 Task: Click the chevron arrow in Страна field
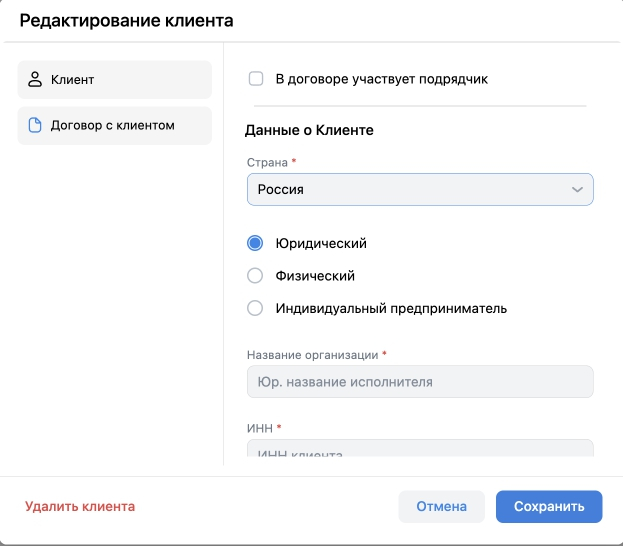click(x=577, y=189)
